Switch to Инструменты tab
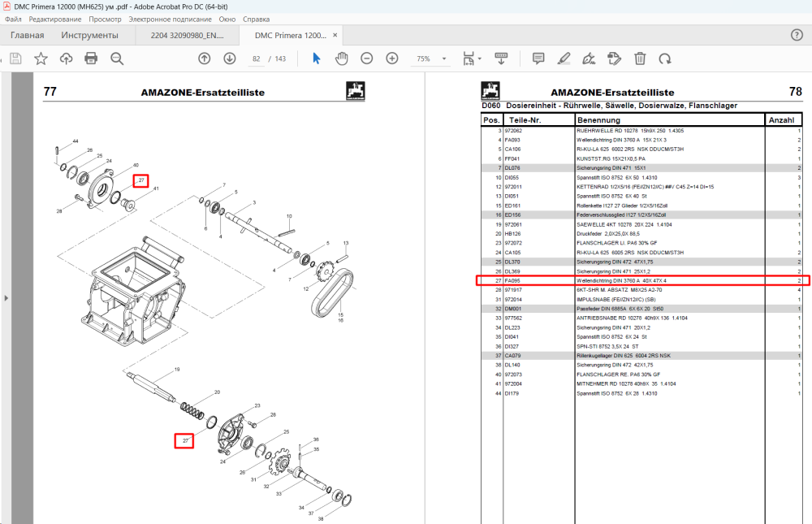This screenshot has height=524, width=812. (x=89, y=35)
